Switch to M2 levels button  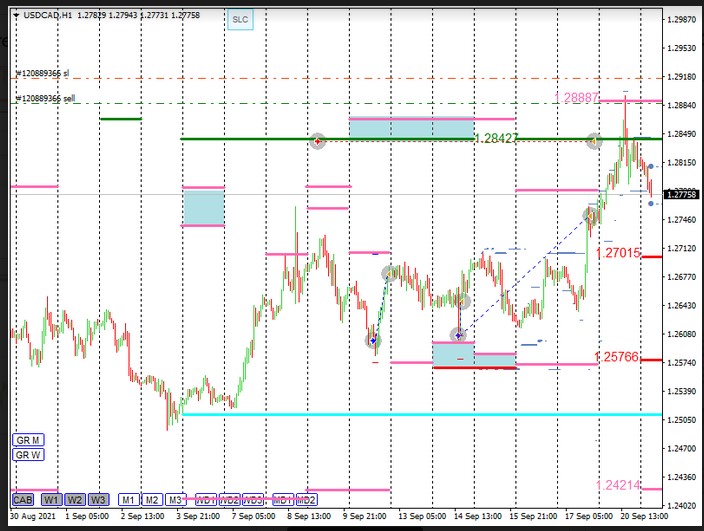(152, 499)
